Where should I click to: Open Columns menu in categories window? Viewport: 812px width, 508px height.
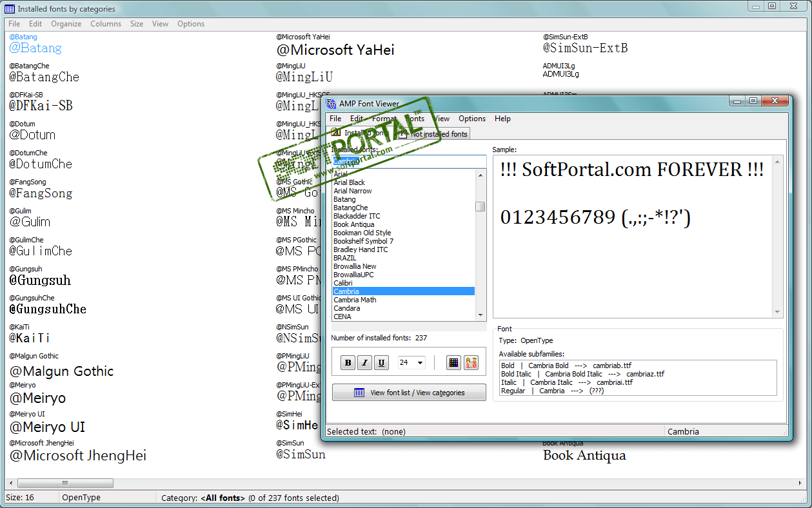pos(106,24)
